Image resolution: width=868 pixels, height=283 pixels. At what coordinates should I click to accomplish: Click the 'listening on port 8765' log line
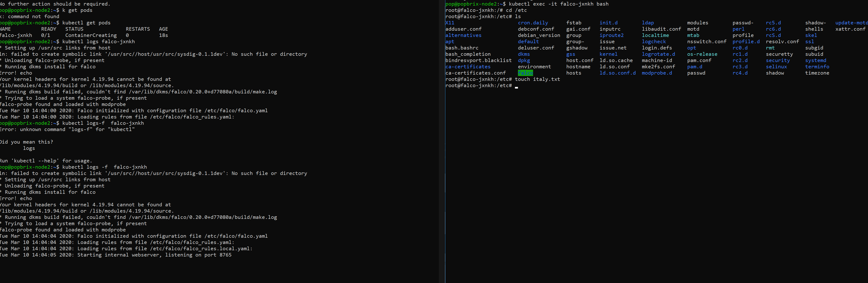click(x=116, y=255)
